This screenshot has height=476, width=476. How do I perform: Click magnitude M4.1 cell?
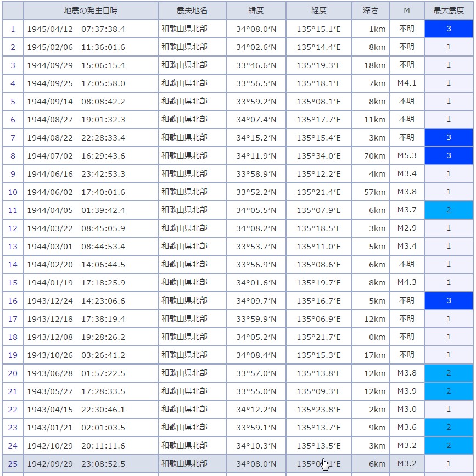point(407,83)
